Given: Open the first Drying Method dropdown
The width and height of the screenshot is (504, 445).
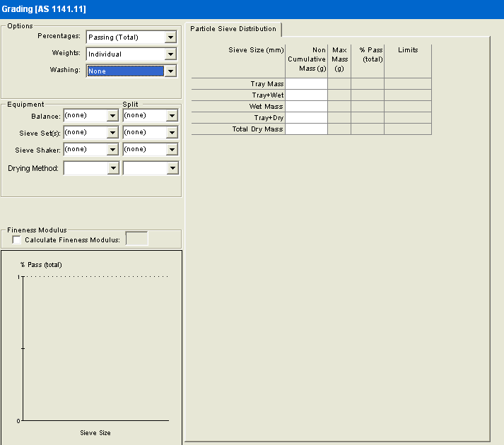Looking at the screenshot, I should pyautogui.click(x=112, y=168).
